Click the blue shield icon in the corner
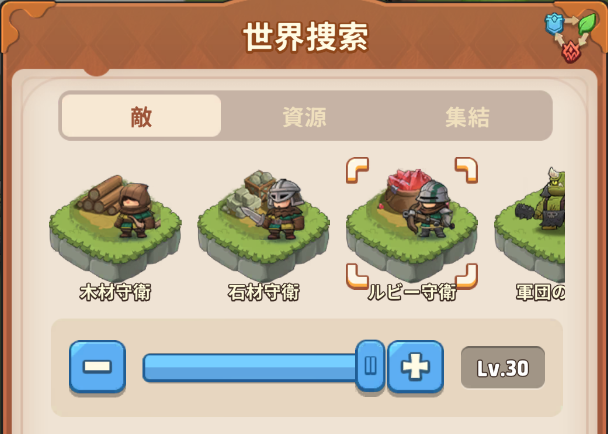Screen dimensions: 608x434 [554, 24]
